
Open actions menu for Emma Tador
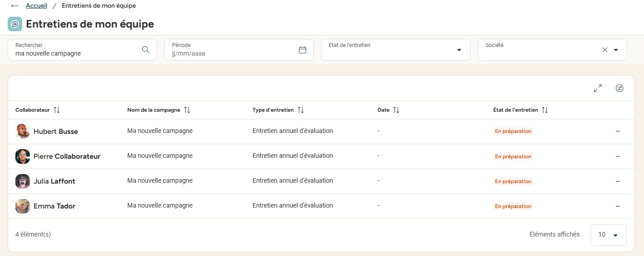click(x=618, y=206)
